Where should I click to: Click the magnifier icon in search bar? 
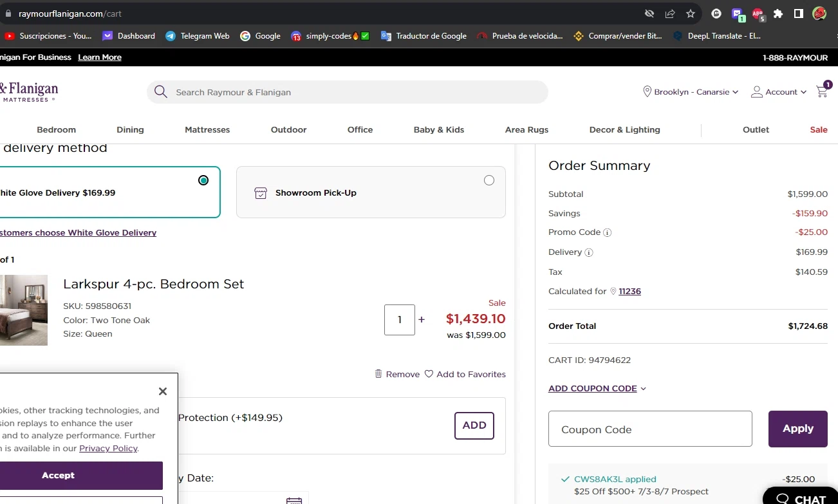161,92
